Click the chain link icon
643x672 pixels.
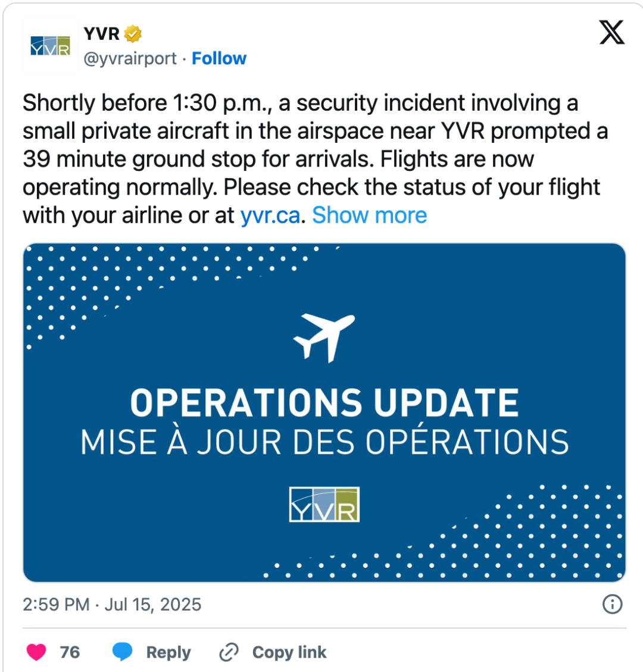click(x=229, y=652)
